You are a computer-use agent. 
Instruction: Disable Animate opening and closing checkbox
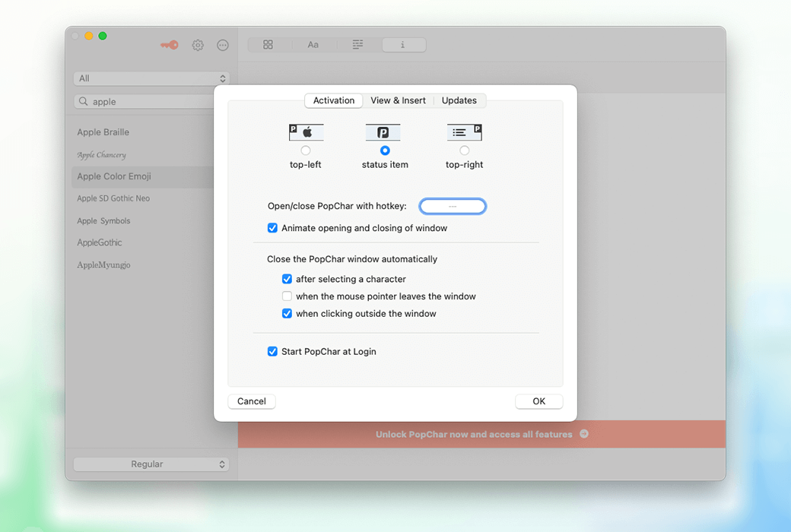pos(272,228)
